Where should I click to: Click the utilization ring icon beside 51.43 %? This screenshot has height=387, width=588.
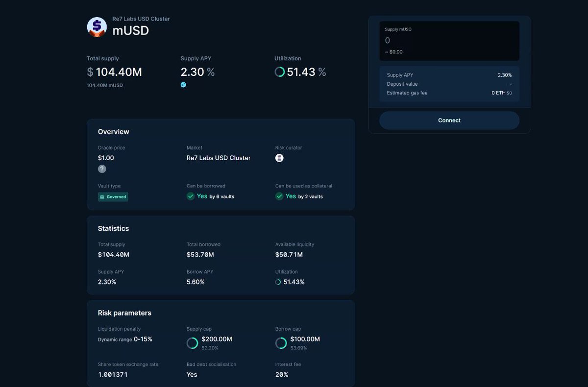click(x=280, y=72)
